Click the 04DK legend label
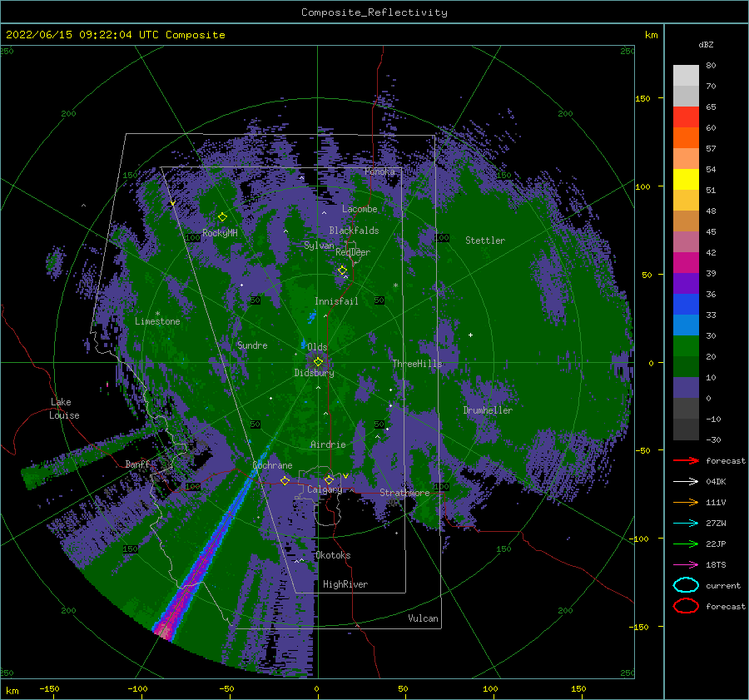 [716, 482]
